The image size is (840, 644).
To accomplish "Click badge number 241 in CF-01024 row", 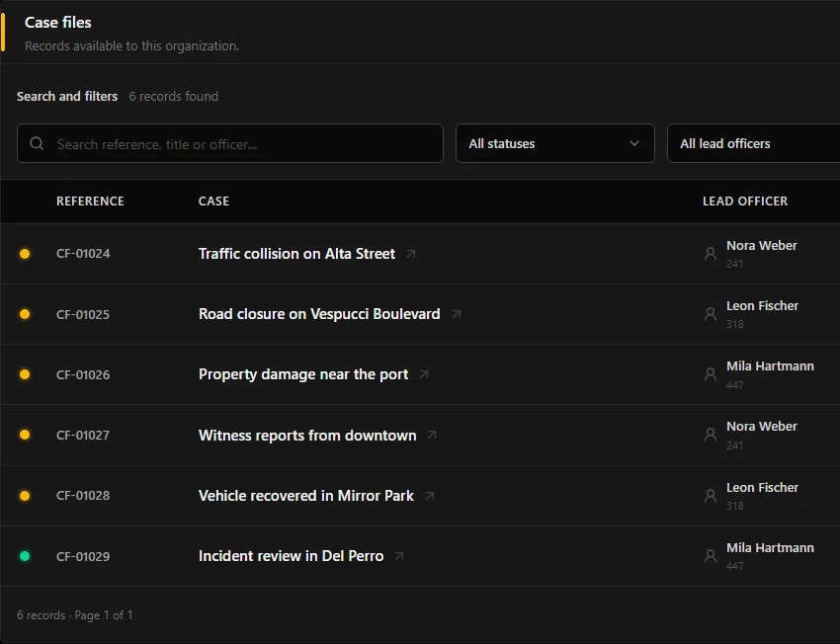I will (735, 264).
